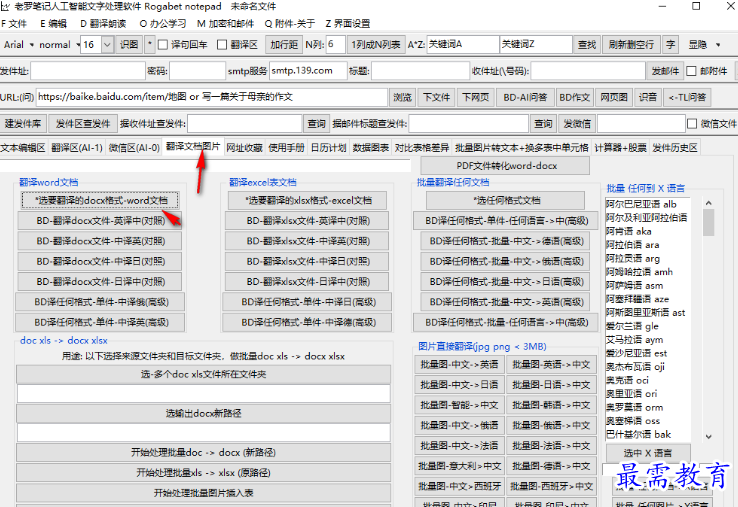
Task: Click BD-翻译xlsx文件-中译英(对照) button
Action: 308,241
